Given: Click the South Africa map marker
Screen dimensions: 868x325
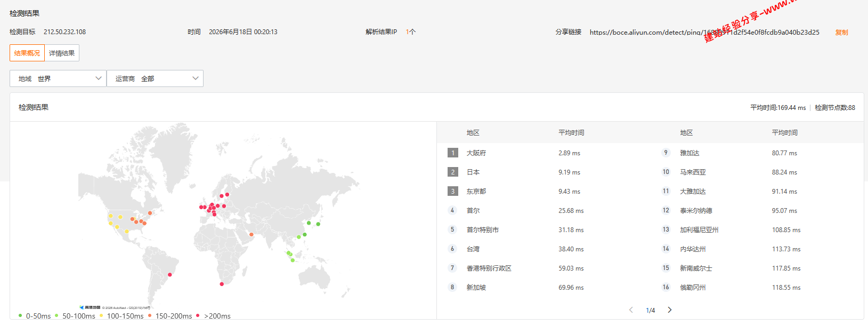Looking at the screenshot, I should pos(222,284).
